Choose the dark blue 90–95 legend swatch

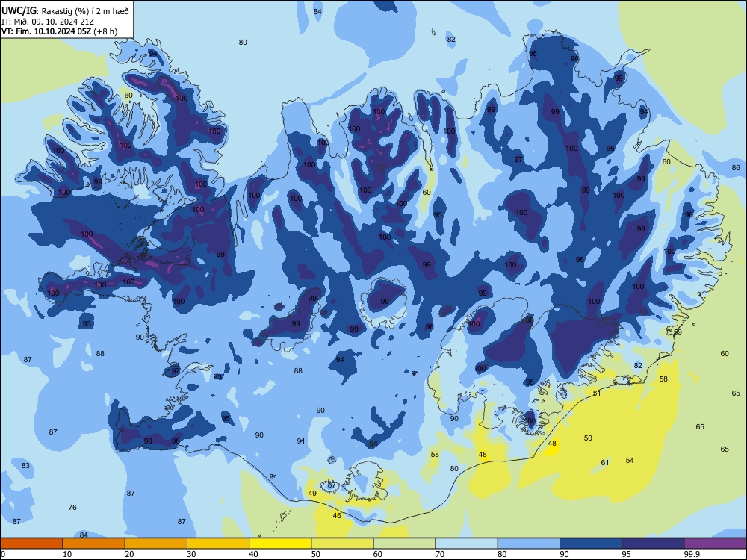(591, 544)
